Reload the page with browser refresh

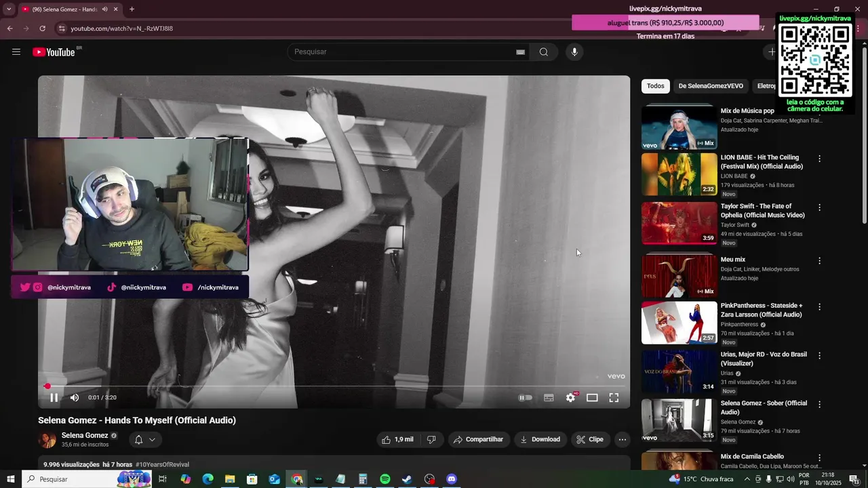[42, 28]
